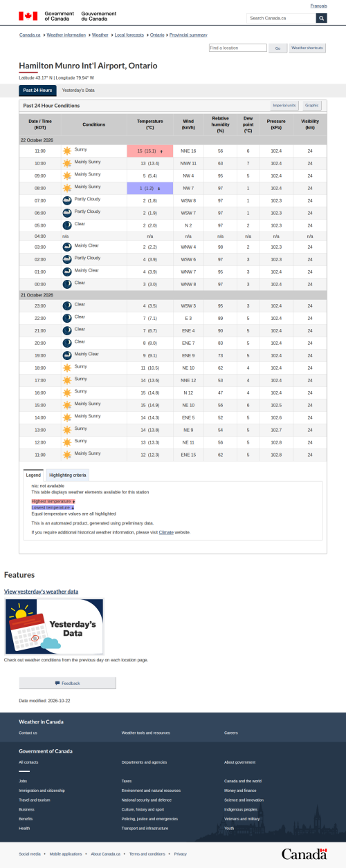This screenshot has width=346, height=868.
Task: Open the View yesterday's weather data link
Action: click(x=41, y=592)
